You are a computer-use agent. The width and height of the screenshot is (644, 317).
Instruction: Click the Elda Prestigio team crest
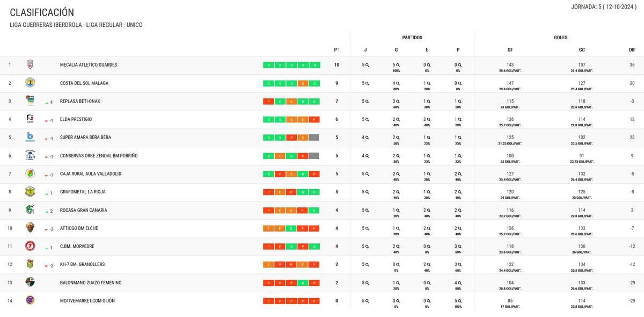click(30, 119)
